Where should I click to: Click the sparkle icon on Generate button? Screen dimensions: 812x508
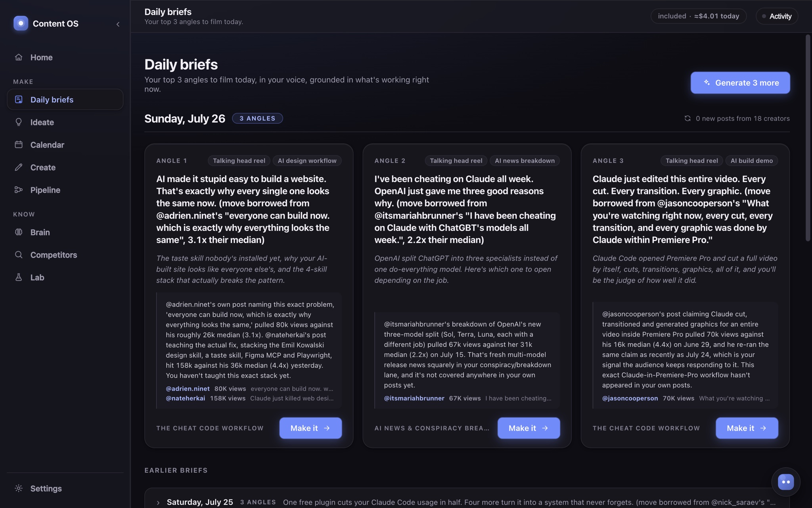pos(707,83)
